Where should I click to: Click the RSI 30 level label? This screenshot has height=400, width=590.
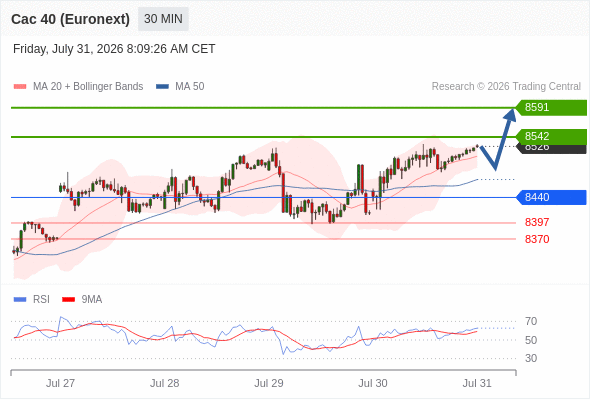click(531, 358)
